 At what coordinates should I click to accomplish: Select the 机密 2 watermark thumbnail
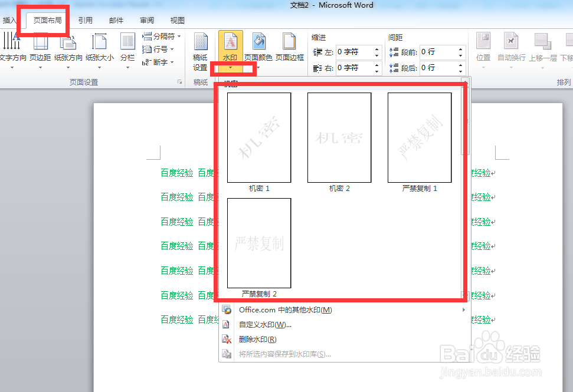coord(339,137)
